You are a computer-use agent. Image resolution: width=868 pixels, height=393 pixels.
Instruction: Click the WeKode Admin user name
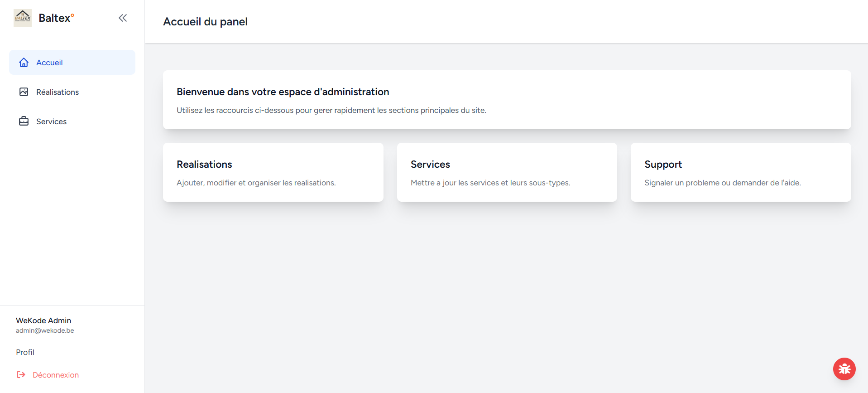(43, 320)
